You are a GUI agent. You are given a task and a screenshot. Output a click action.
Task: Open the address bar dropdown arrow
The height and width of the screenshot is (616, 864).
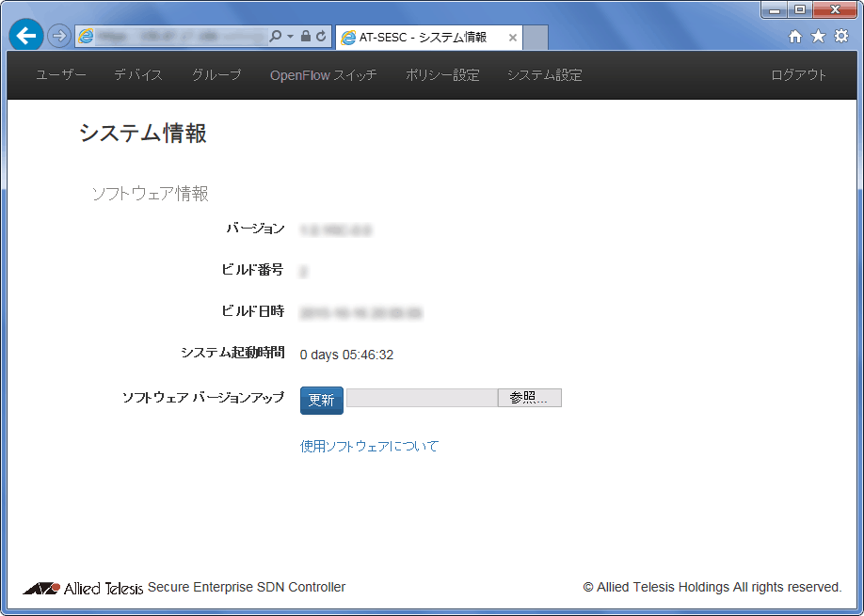coord(291,37)
